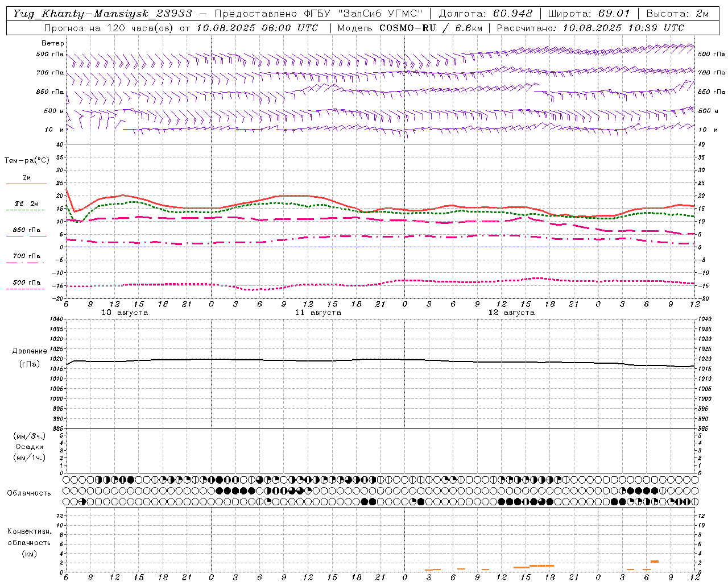Click the 850 гПа temperature legend entry
Image resolution: width=728 pixels, height=582 pixels.
27,230
